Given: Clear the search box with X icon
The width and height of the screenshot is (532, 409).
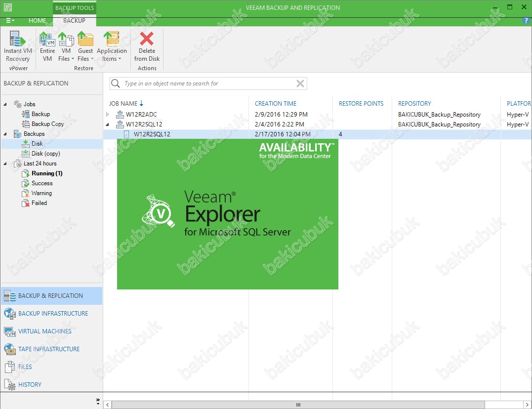Looking at the screenshot, I should coord(300,83).
